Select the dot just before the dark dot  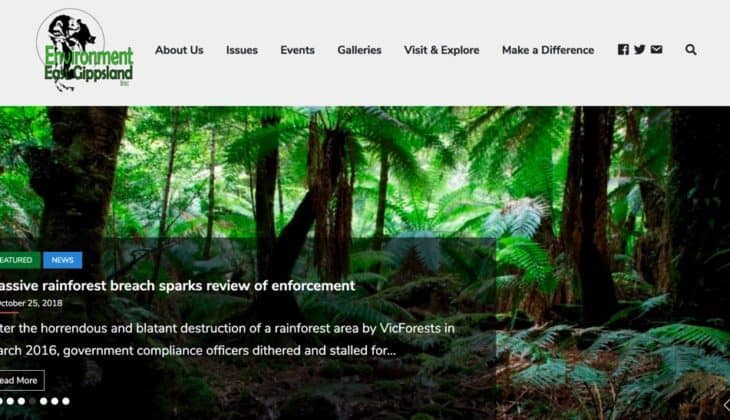point(21,401)
